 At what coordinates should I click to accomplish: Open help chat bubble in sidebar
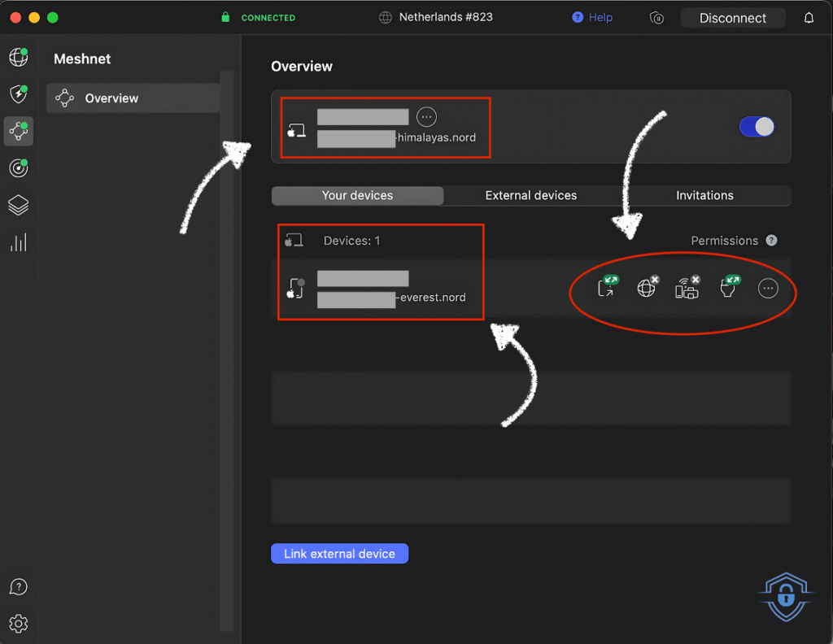point(19,586)
